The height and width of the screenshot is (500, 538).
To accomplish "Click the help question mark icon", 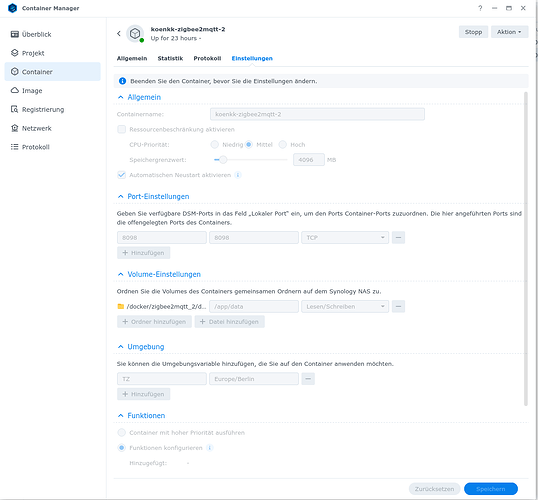I will tap(480, 8).
